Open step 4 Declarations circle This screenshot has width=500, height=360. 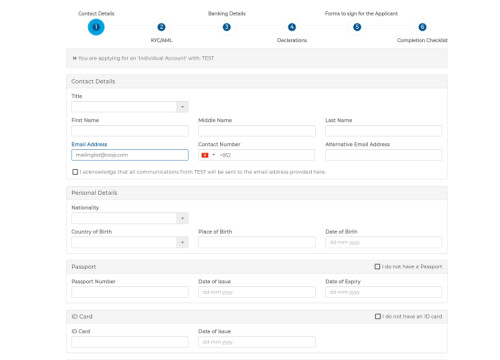click(x=292, y=27)
